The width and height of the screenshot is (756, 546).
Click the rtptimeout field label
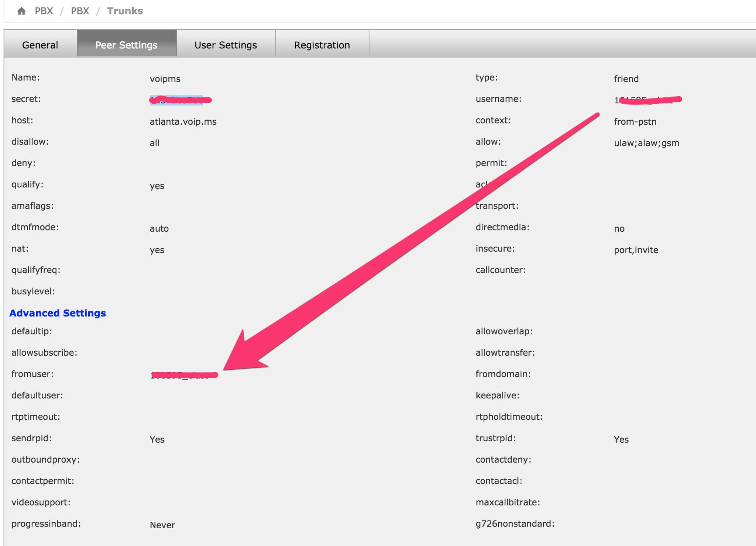tap(36, 417)
